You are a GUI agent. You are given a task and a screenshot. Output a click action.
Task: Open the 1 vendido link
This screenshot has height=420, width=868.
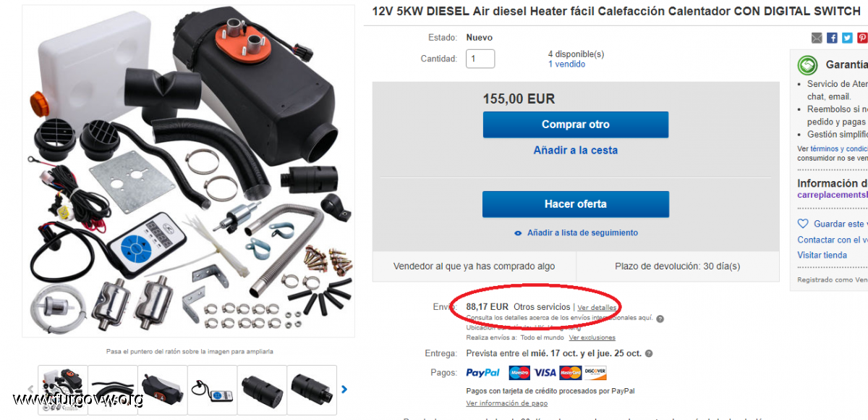pyautogui.click(x=567, y=64)
